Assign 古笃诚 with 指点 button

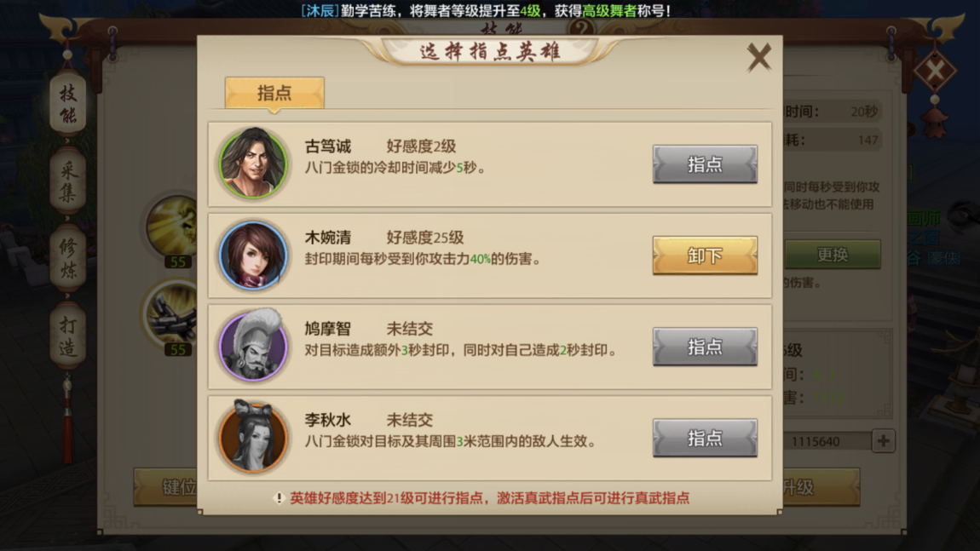pos(705,164)
